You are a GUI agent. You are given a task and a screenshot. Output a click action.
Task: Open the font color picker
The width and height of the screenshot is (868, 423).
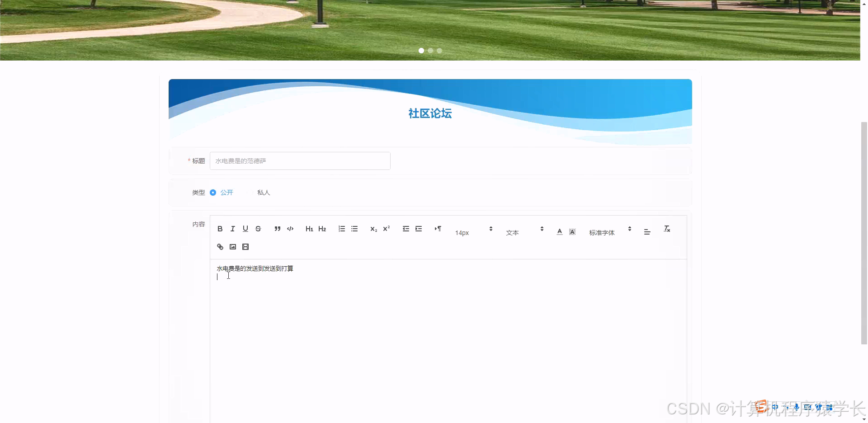pos(559,231)
